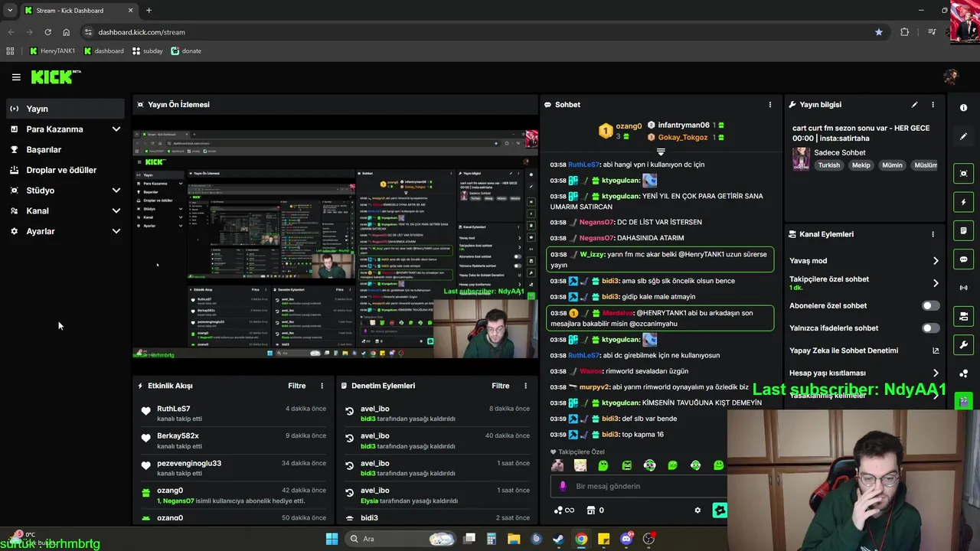
Task: Open donate bookmark
Action: [x=186, y=51]
